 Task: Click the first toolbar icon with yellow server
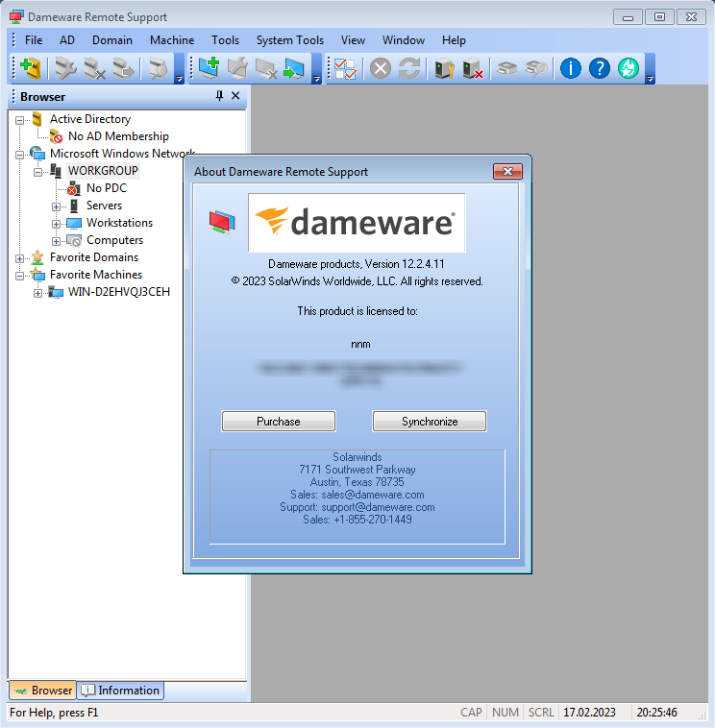click(31, 68)
